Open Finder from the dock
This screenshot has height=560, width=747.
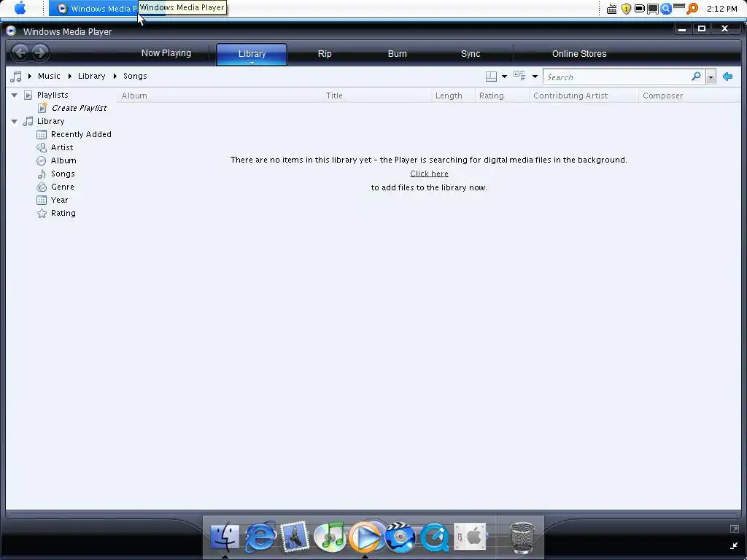coord(225,536)
